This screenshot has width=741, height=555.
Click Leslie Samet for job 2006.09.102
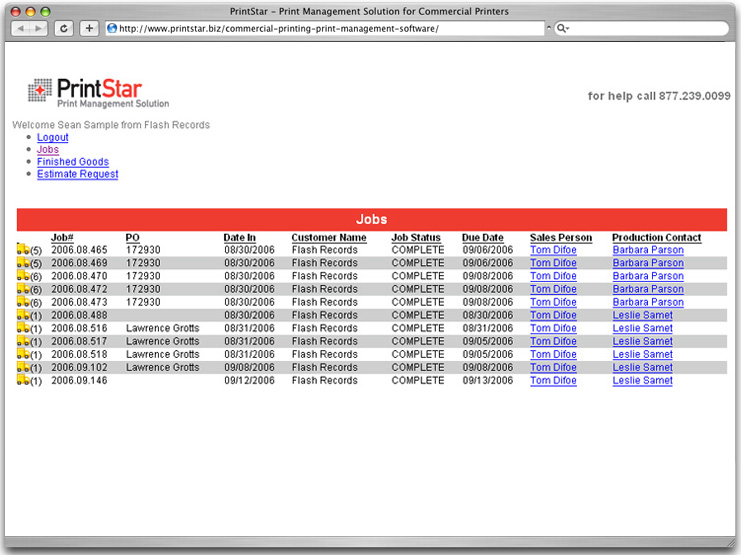click(x=643, y=367)
